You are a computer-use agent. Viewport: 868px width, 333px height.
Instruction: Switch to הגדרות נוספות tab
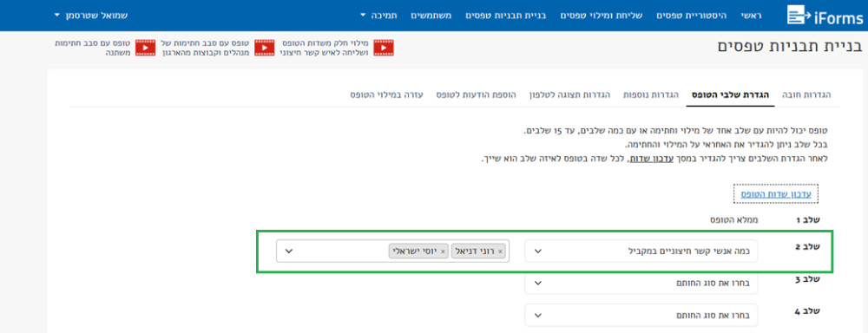pyautogui.click(x=650, y=95)
